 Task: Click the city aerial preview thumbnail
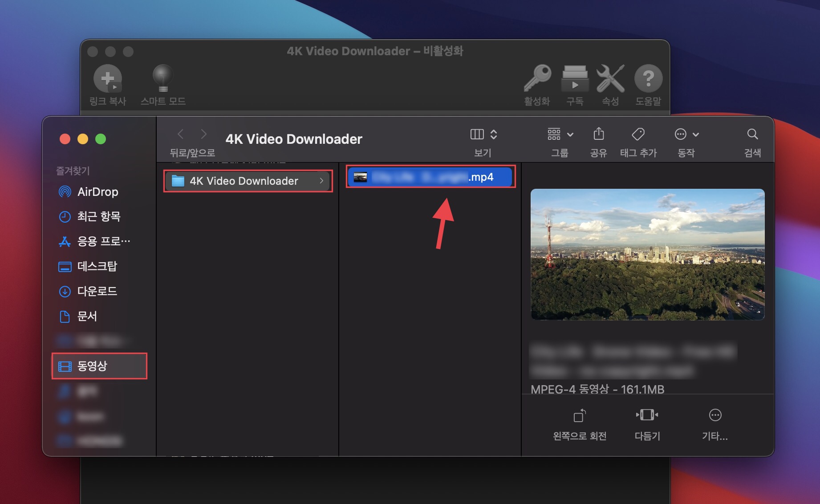pos(648,254)
